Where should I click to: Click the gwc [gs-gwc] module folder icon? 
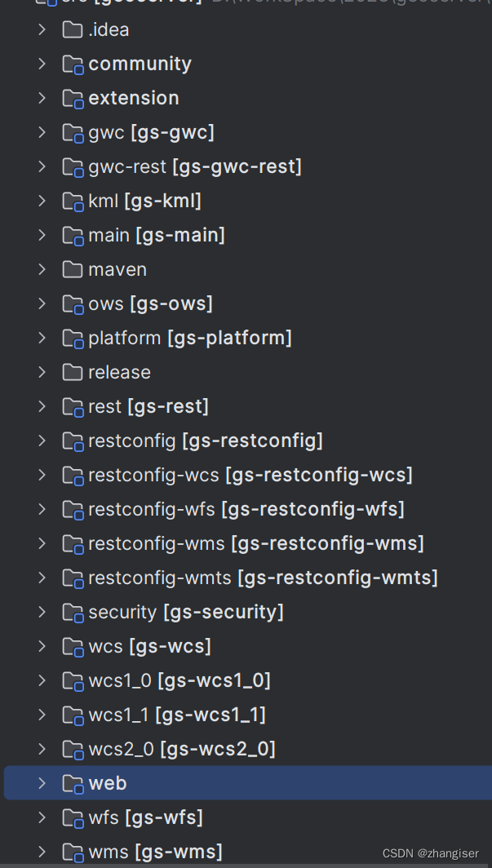click(x=72, y=132)
